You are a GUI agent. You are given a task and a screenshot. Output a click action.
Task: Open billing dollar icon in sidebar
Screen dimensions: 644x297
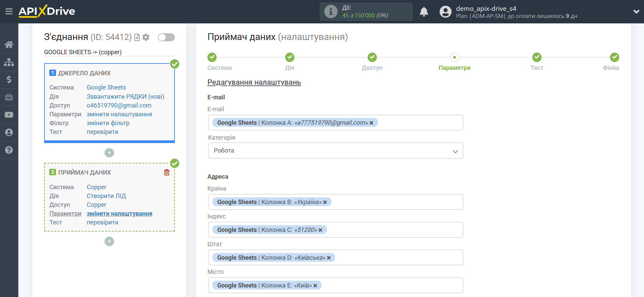[x=9, y=80]
